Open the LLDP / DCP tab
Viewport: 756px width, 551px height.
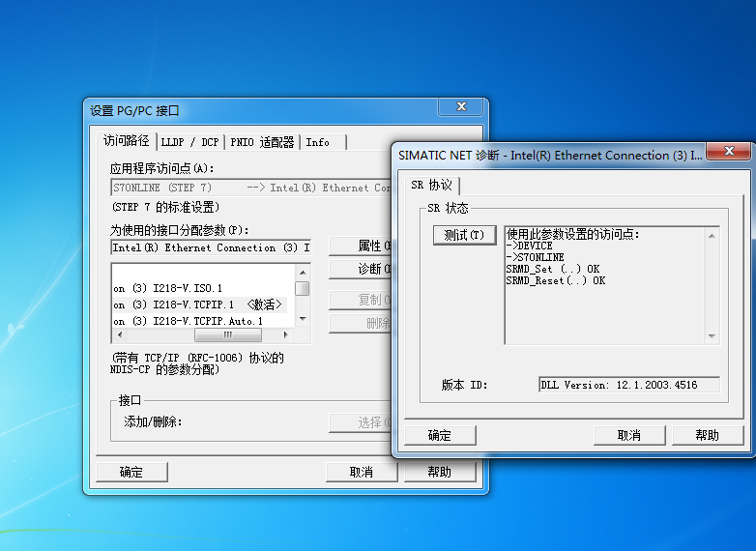[189, 142]
